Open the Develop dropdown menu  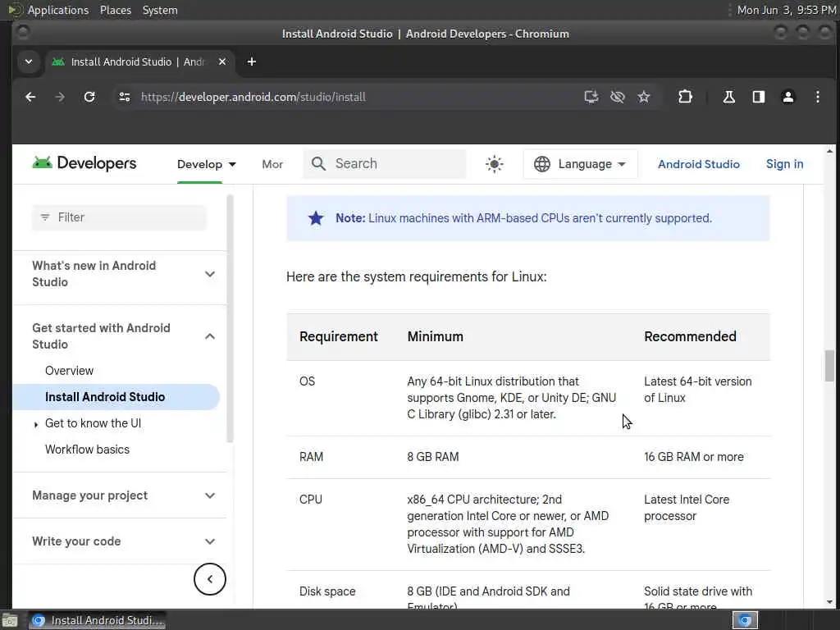coord(206,164)
